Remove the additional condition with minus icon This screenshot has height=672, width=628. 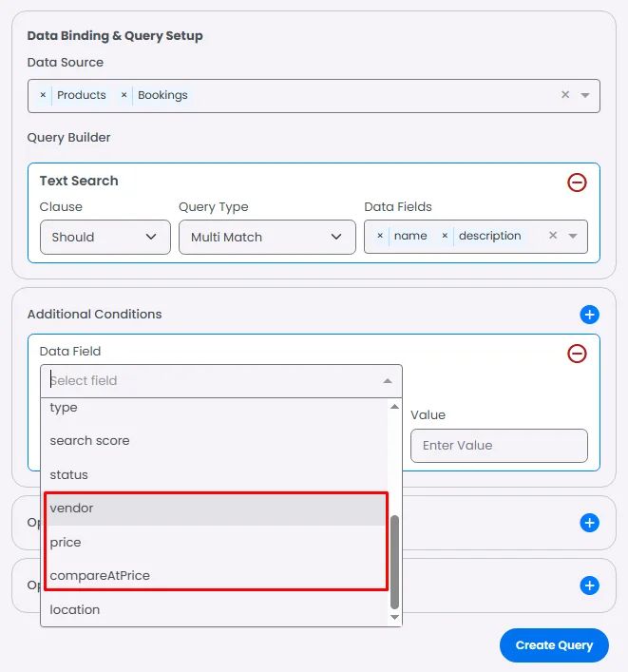577,354
